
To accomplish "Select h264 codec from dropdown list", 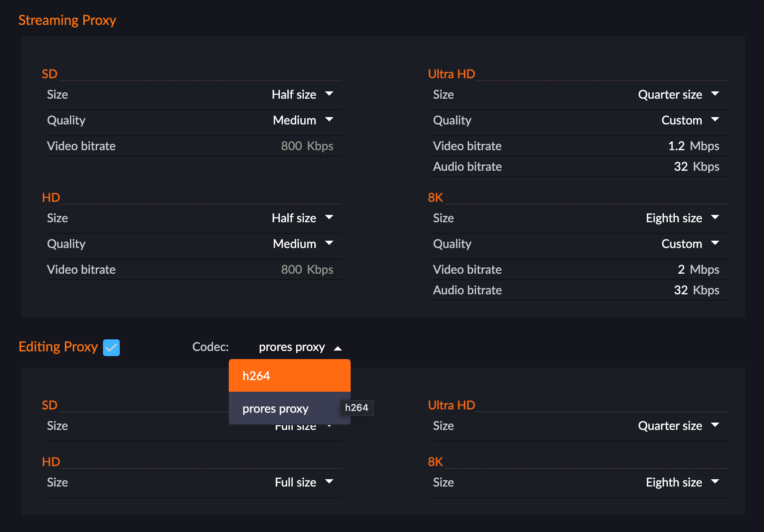I will click(x=289, y=376).
